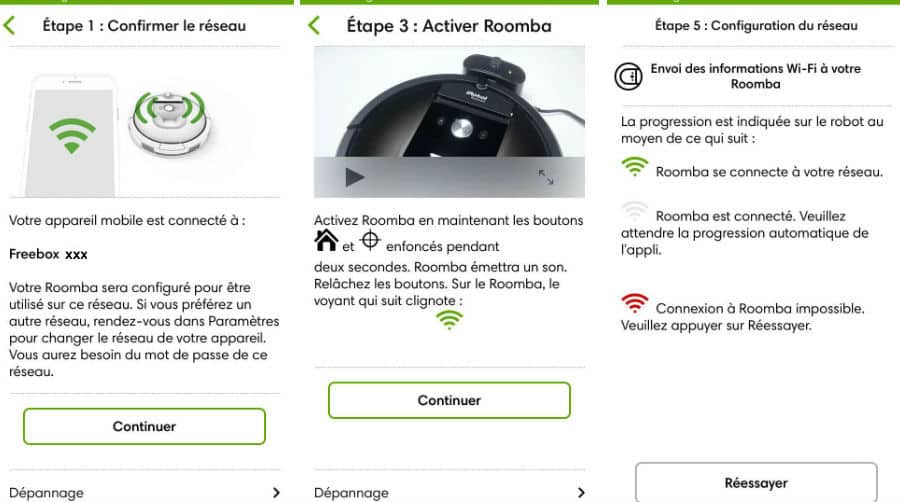The image size is (900, 502).
Task: Expand the video to fullscreen
Action: click(546, 177)
